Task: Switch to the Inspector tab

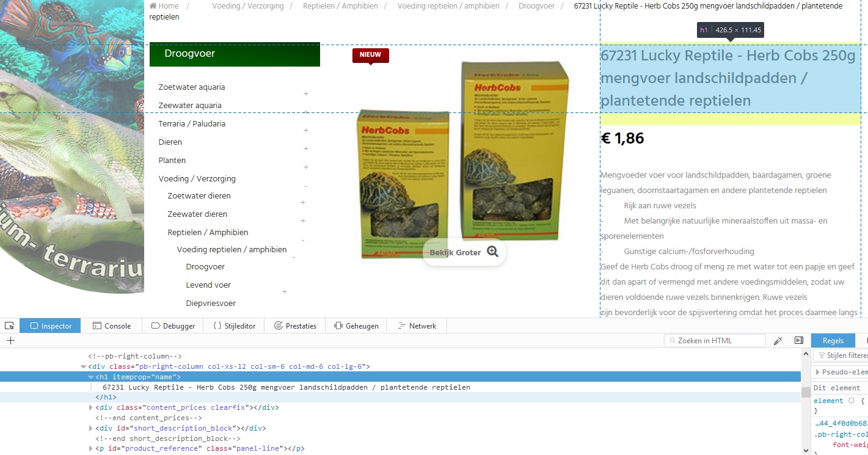Action: (51, 326)
